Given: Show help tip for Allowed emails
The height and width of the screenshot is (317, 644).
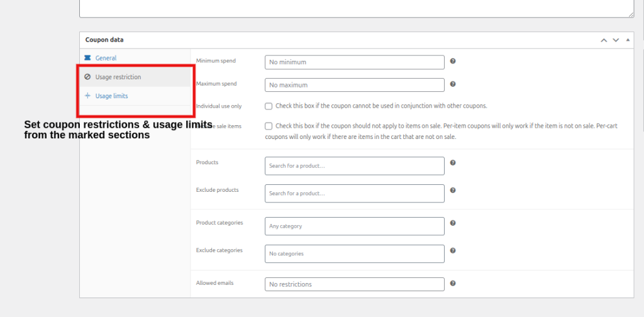Looking at the screenshot, I should [x=453, y=283].
